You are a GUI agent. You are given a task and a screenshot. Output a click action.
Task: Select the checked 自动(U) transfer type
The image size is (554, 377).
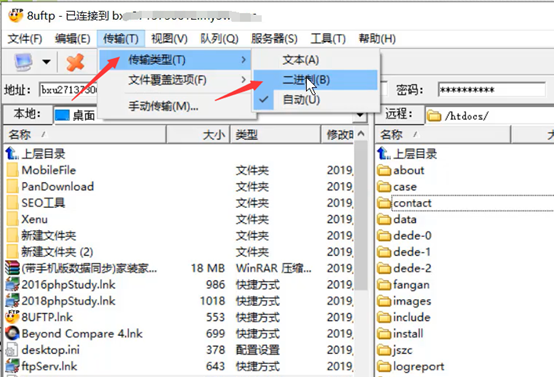(316, 100)
